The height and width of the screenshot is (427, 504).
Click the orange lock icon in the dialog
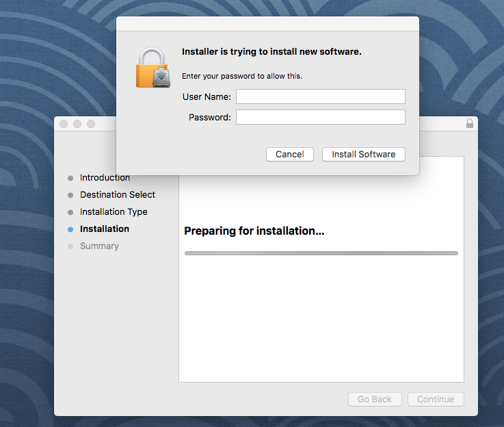[152, 68]
